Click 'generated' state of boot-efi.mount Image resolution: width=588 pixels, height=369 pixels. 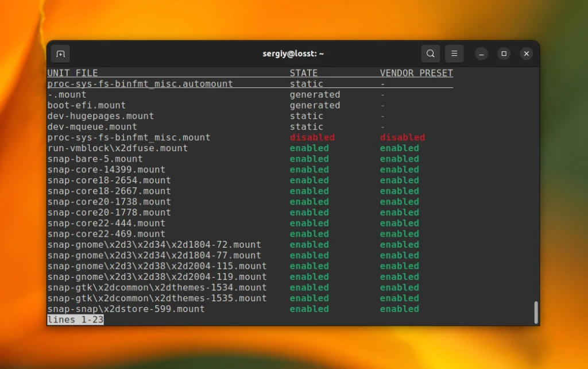click(315, 105)
